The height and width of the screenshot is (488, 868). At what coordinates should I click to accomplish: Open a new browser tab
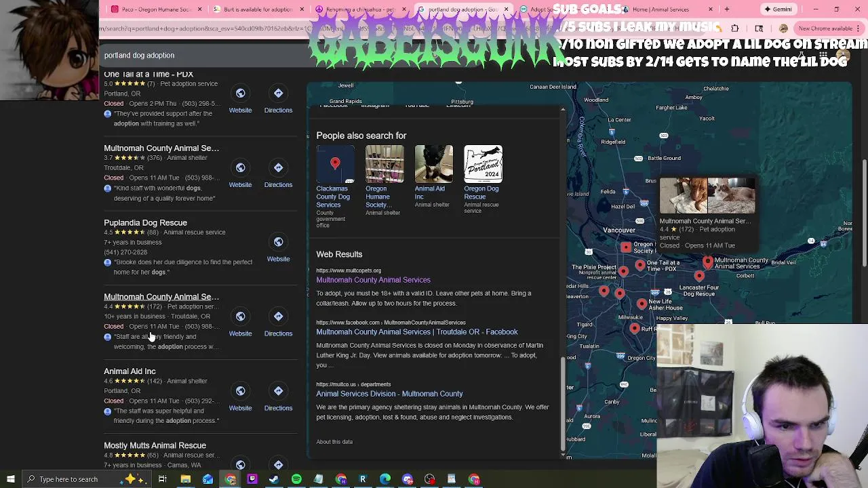click(727, 9)
